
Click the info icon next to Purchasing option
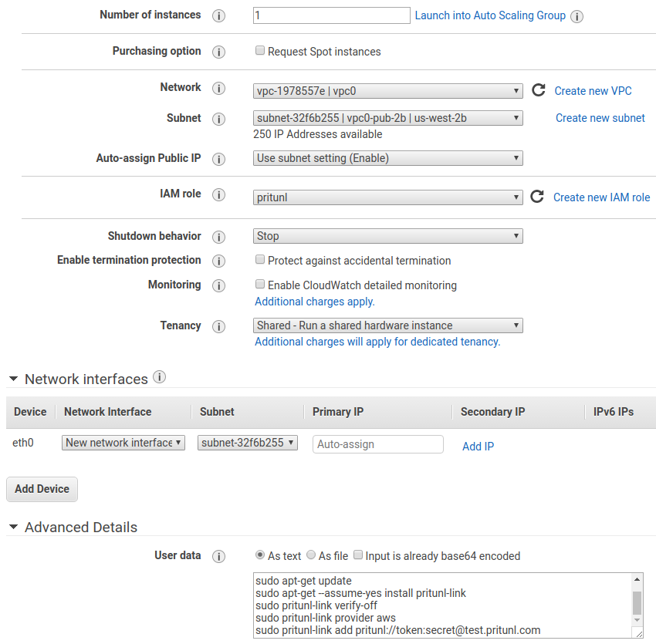218,52
